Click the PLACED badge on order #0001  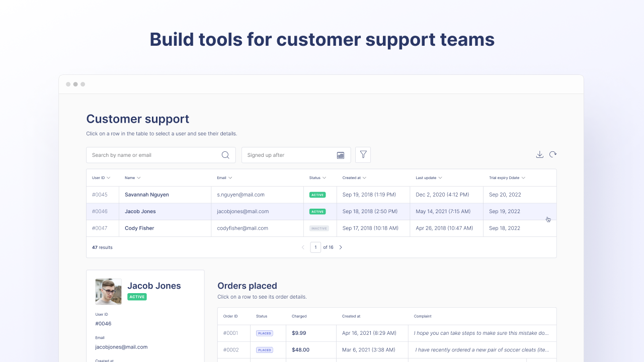264,333
